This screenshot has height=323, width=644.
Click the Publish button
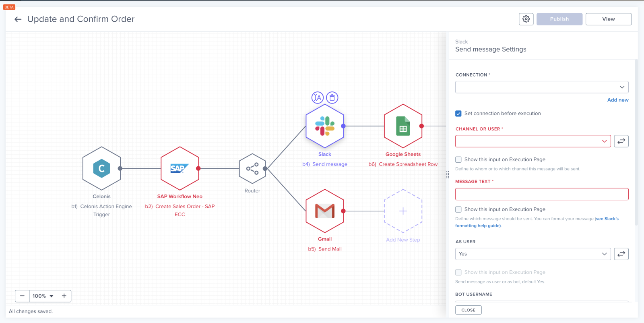pyautogui.click(x=559, y=19)
